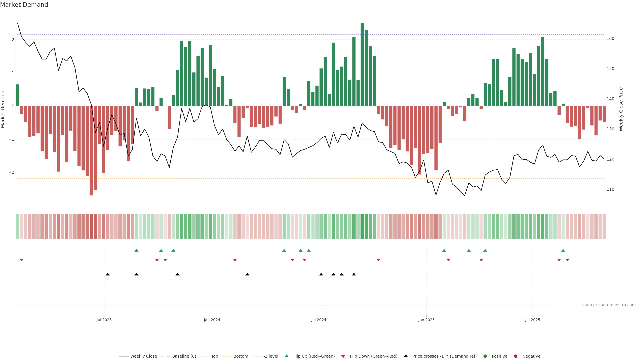Click the green Positive legend dot
The height and width of the screenshot is (362, 644).
pos(485,356)
